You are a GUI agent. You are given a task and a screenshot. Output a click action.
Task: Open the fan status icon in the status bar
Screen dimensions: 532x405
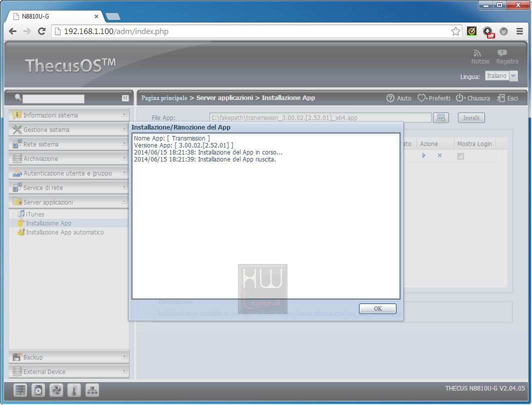click(56, 390)
